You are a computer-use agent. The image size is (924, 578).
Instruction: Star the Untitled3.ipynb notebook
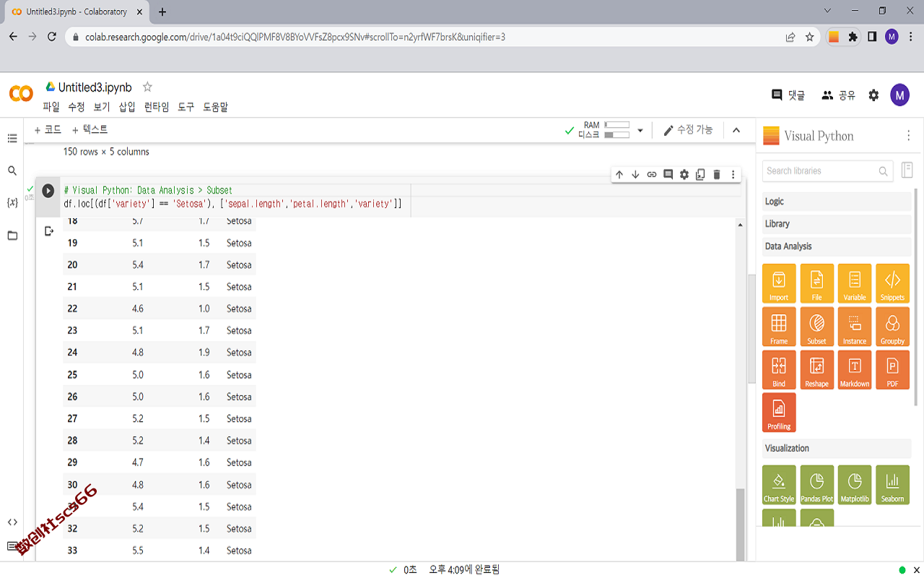pos(147,87)
